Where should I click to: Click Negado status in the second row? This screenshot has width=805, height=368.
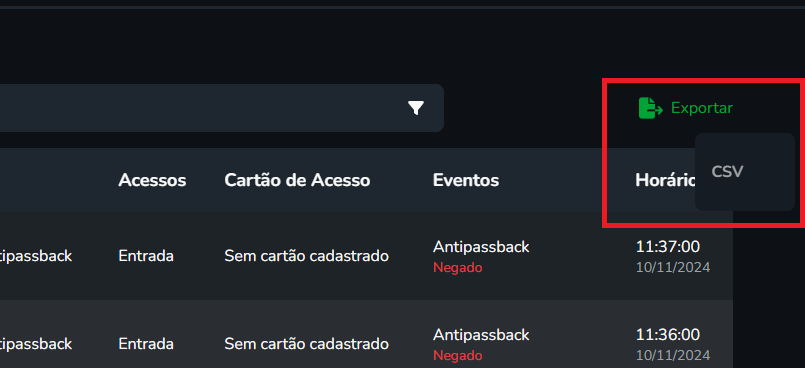(457, 356)
